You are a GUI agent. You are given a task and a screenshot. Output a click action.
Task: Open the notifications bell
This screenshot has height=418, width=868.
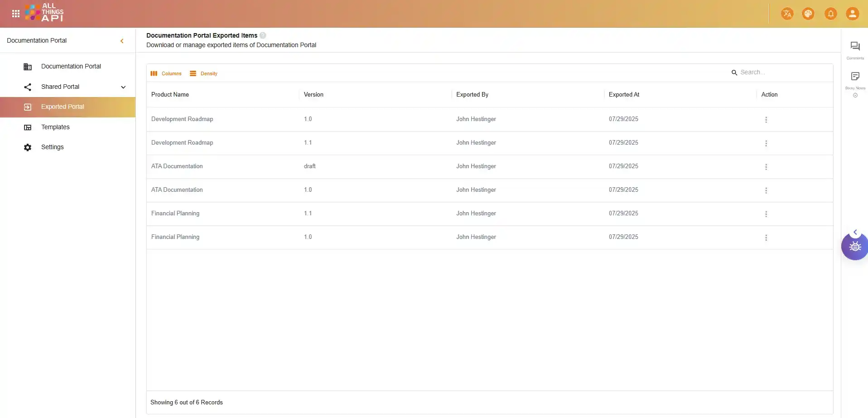pos(830,14)
